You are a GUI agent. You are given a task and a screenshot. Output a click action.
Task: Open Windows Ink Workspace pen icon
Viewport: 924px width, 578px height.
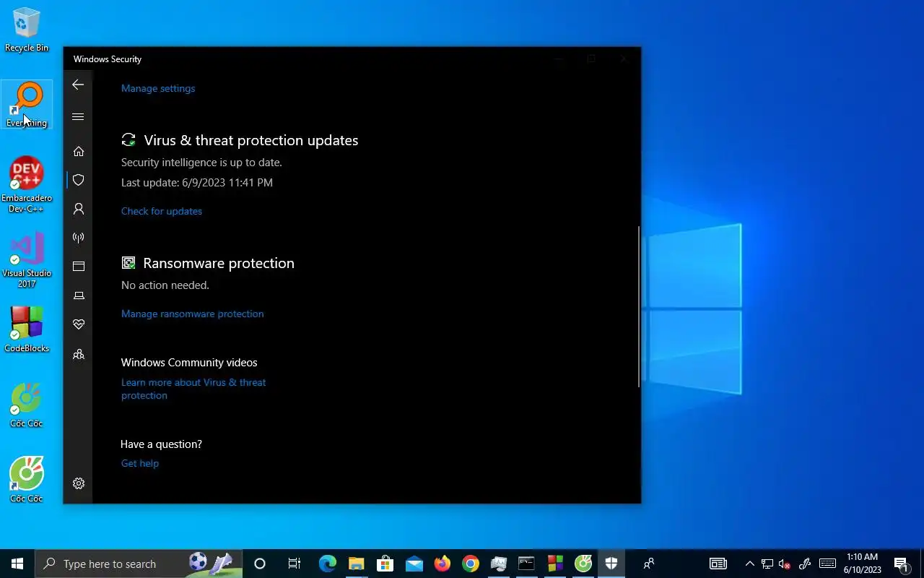point(805,564)
